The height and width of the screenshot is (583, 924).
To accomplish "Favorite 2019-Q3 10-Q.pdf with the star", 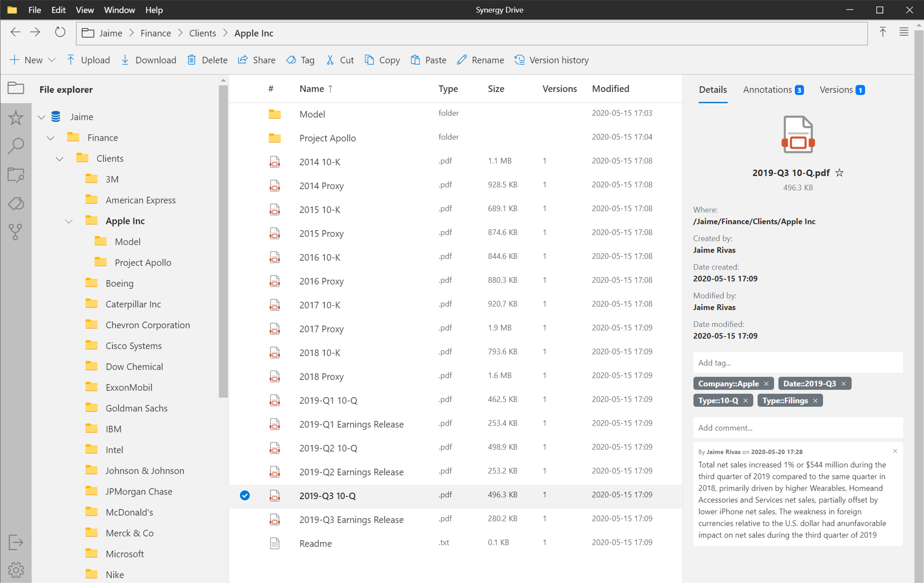I will click(x=840, y=173).
